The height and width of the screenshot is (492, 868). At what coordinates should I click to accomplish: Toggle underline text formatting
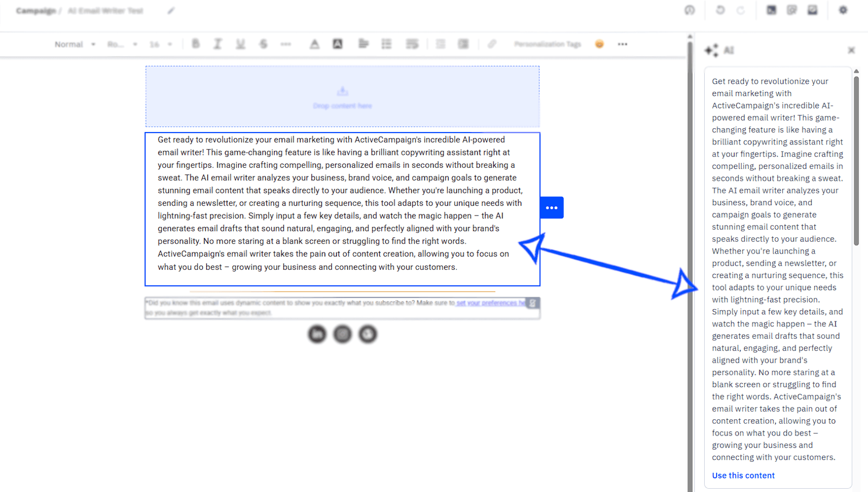[x=240, y=44]
